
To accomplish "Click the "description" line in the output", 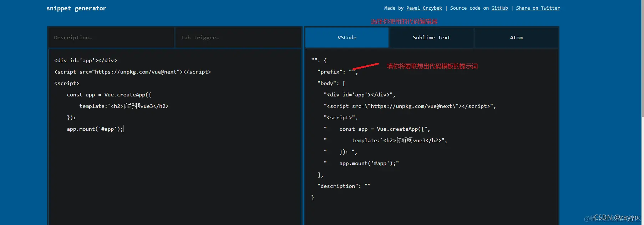I will [344, 186].
